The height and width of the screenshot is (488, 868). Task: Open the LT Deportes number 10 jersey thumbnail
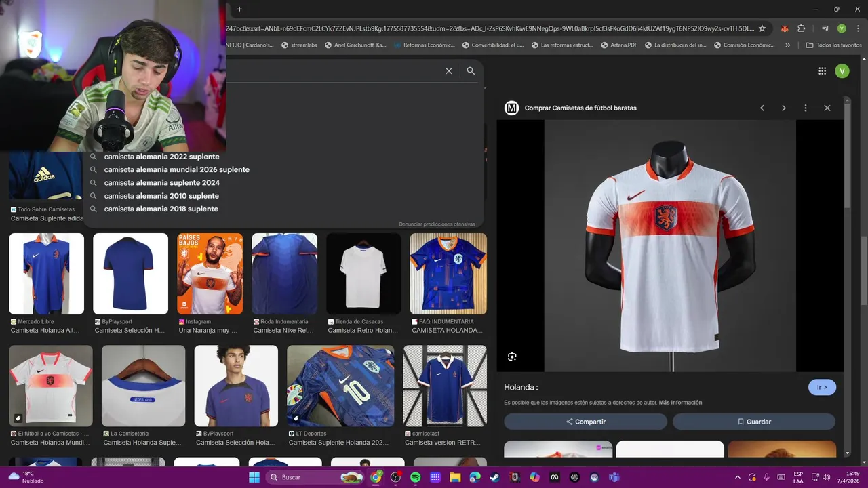(340, 386)
